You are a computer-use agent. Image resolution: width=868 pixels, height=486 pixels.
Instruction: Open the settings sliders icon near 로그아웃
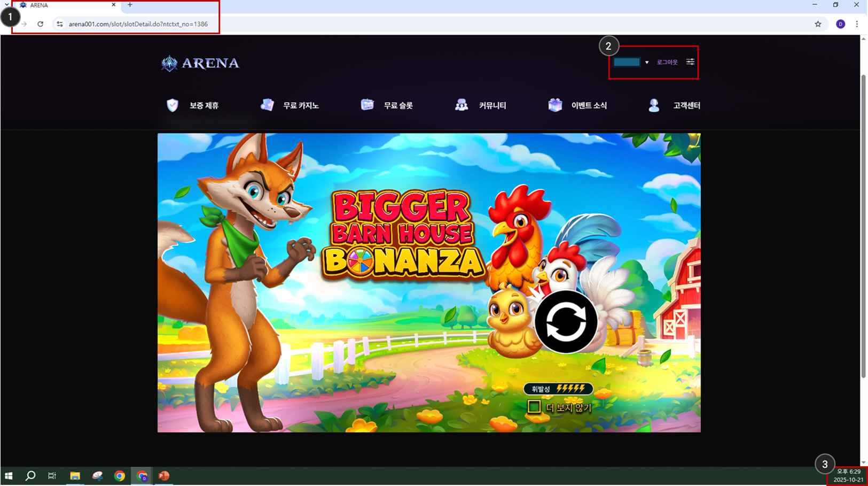690,62
